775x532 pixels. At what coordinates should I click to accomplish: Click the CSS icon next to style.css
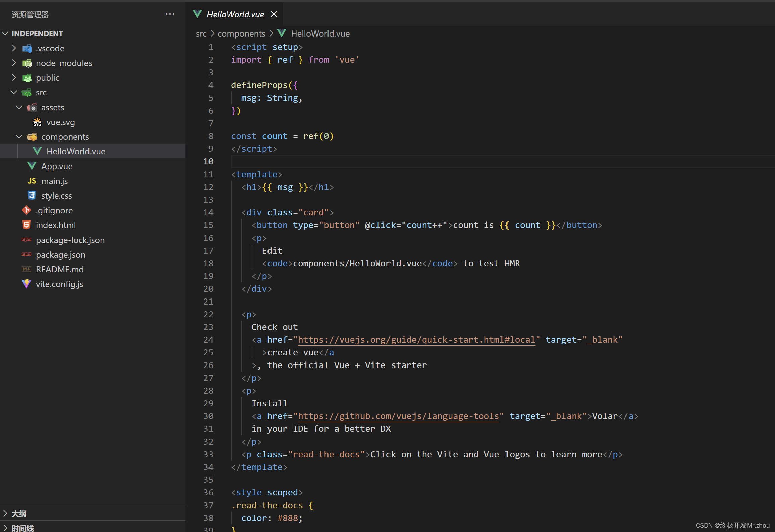(x=32, y=196)
